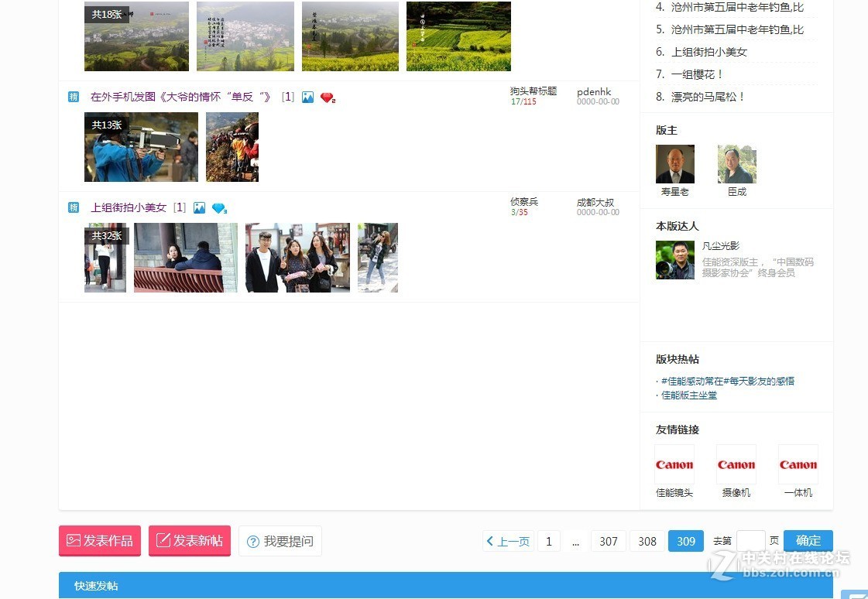
Task: Click the camera icon on 发表作品 button
Action: tap(74, 541)
